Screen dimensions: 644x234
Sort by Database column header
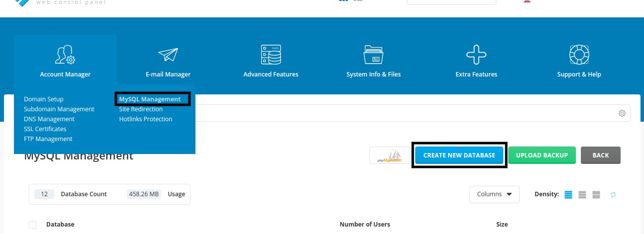pos(60,225)
